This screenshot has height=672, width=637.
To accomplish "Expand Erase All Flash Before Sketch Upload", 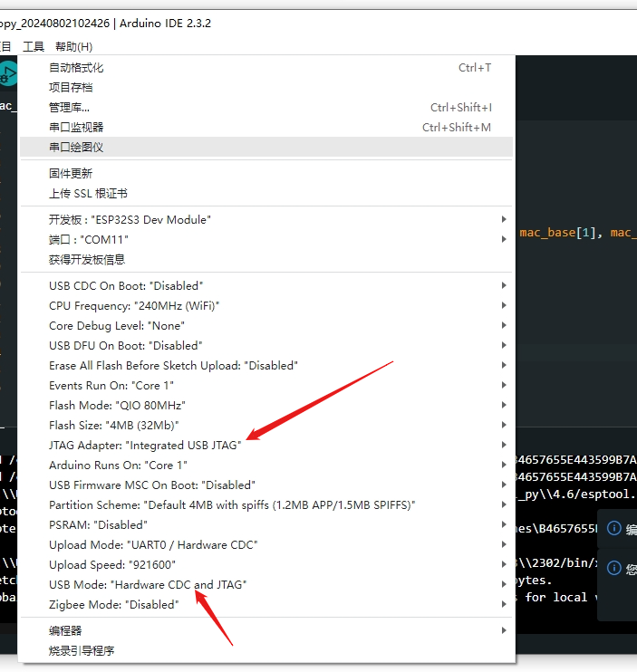I will (x=266, y=366).
